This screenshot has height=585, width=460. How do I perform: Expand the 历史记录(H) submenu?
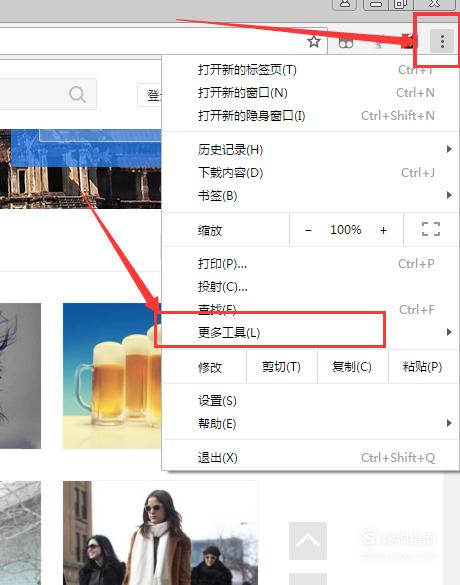310,150
